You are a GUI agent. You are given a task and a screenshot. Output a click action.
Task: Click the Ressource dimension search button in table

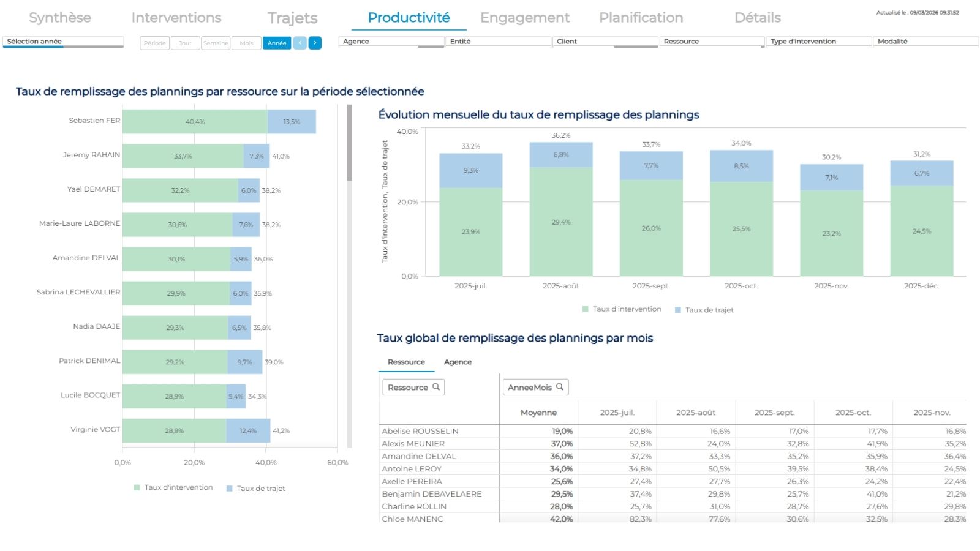pos(413,387)
